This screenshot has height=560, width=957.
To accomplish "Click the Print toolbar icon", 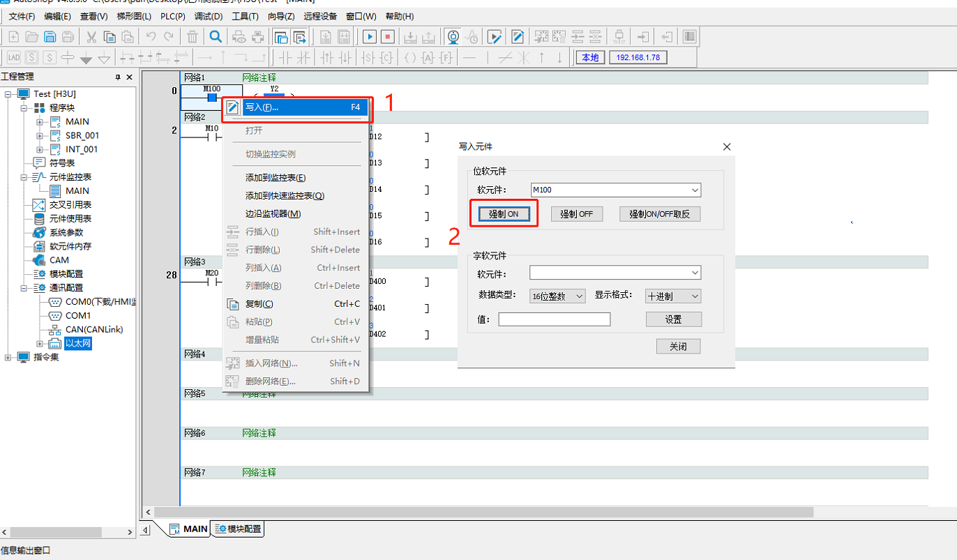I will 258,36.
